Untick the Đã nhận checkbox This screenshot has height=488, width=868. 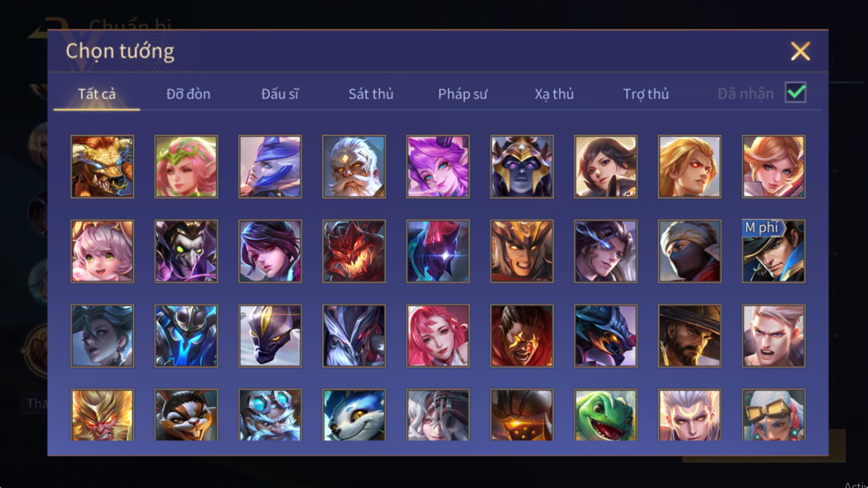click(x=795, y=92)
